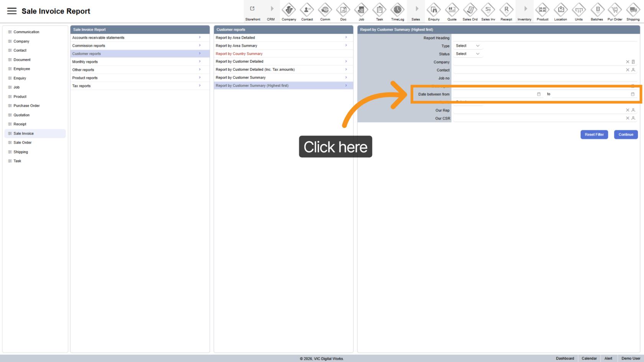This screenshot has width=644, height=362.
Task: Clear the Company field with X icon
Action: pos(628,62)
